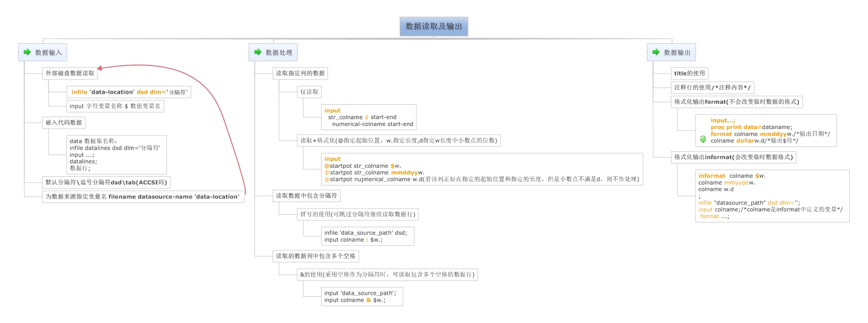Click the proc print data=dataname note

pos(766,131)
